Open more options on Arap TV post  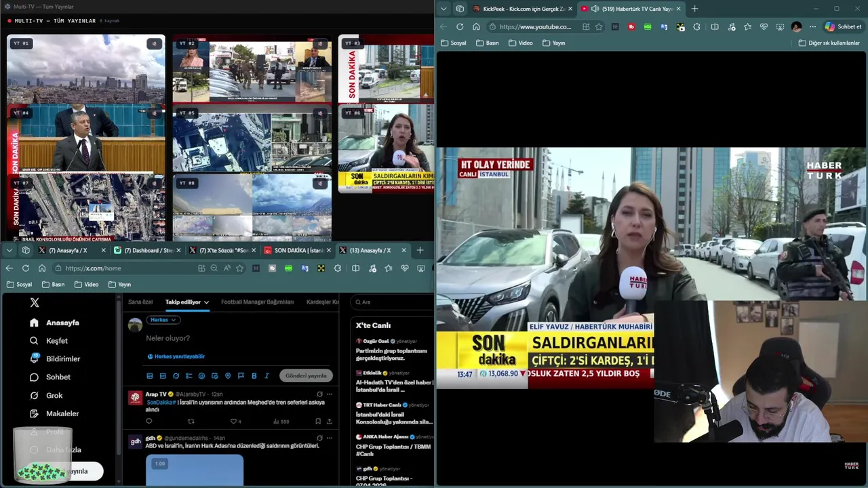tap(330, 394)
